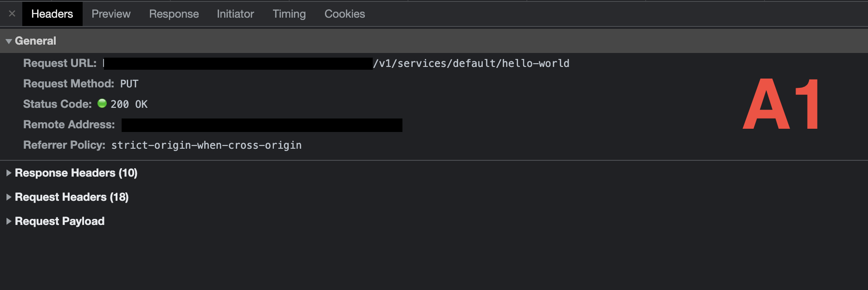Open the Initiator tab
Screen dimensions: 868x290
tap(235, 13)
